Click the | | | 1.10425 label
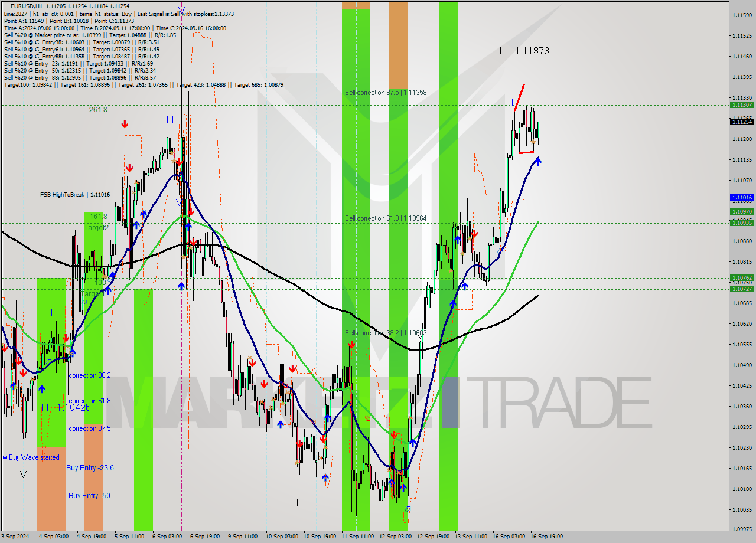The height and width of the screenshot is (543, 756). 66,408
